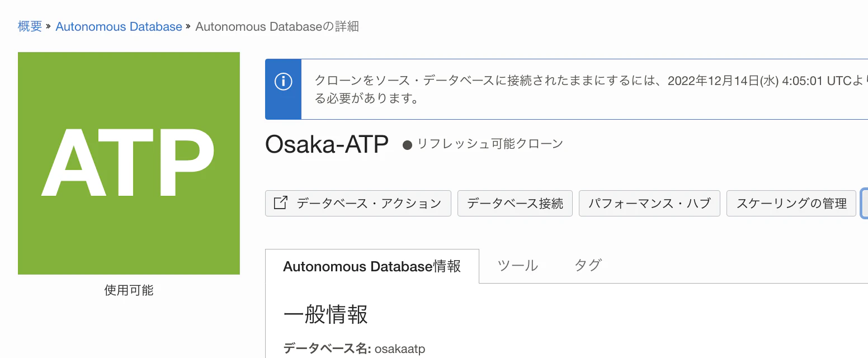Switch to the タグ tab

[x=588, y=266]
